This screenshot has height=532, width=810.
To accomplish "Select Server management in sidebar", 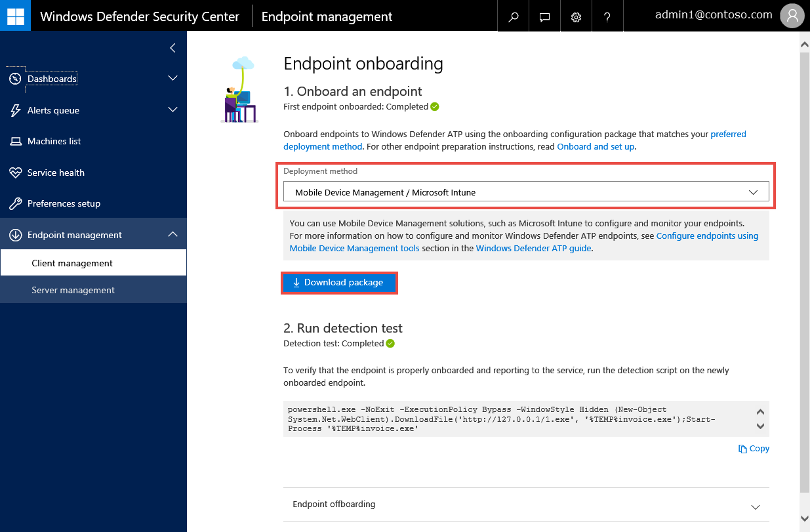I will coord(73,290).
